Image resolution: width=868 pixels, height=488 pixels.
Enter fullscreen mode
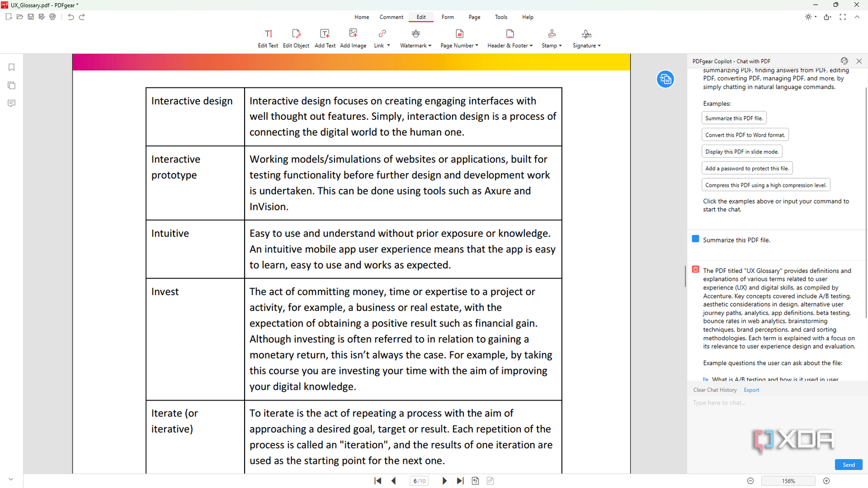pos(843,17)
